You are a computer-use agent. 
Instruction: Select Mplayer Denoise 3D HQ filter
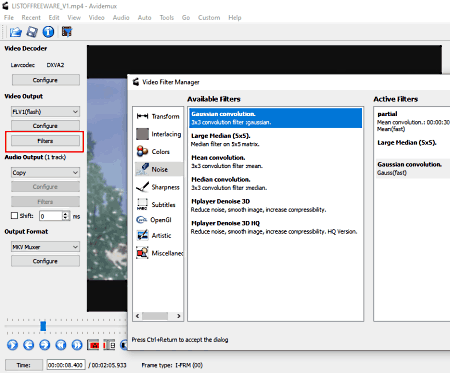[x=275, y=227]
